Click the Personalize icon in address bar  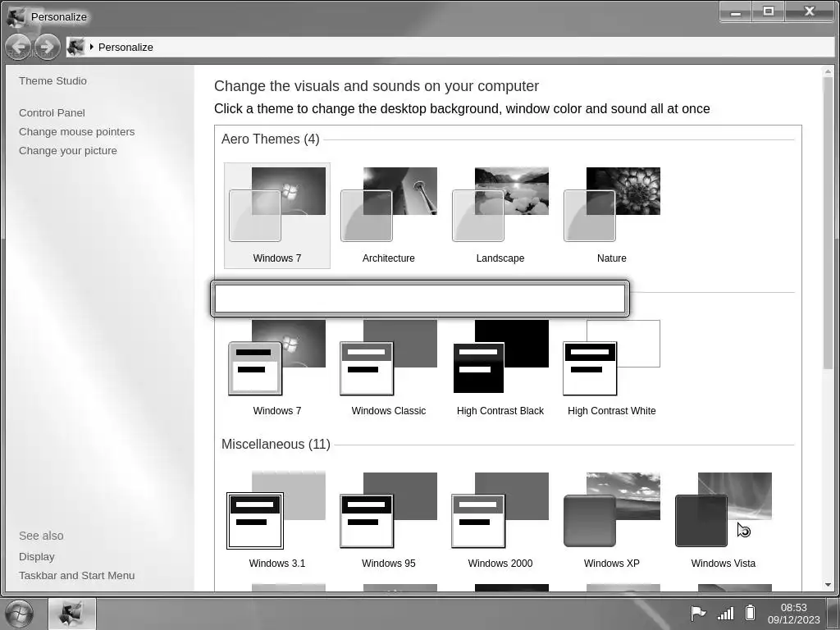click(x=76, y=47)
